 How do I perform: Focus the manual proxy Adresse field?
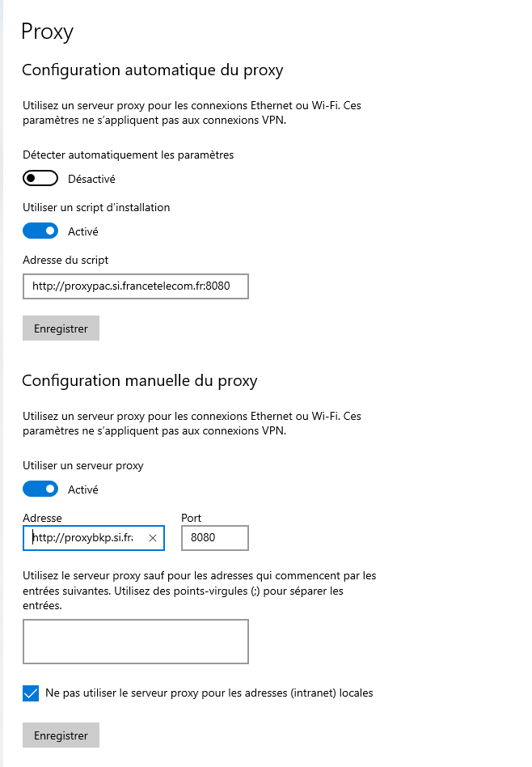pos(85,538)
